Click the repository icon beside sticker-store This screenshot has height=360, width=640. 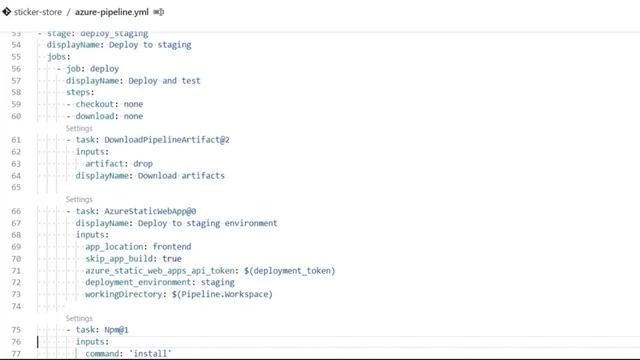coord(6,12)
